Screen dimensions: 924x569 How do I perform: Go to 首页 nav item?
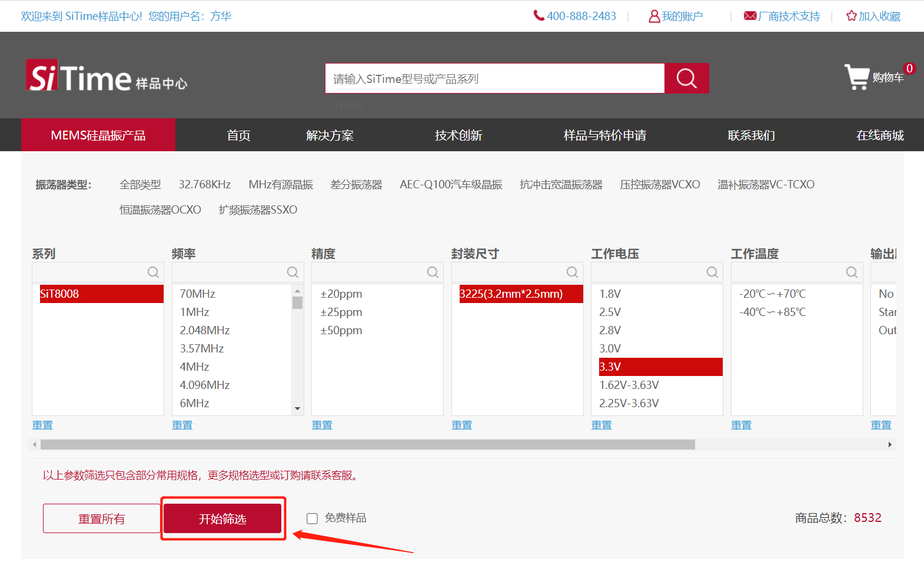[239, 135]
